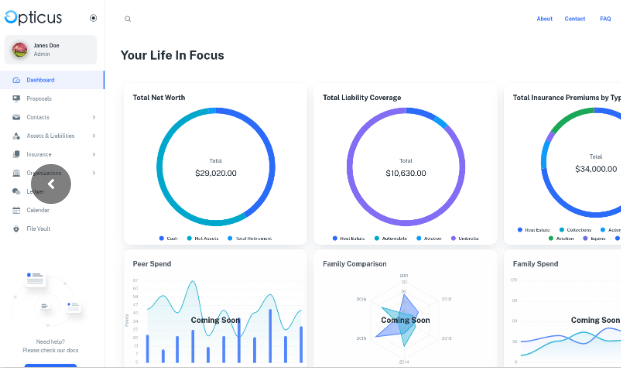Expand the Assets & Liabilities chevron
Screen dimensions: 621x368
pyautogui.click(x=94, y=136)
